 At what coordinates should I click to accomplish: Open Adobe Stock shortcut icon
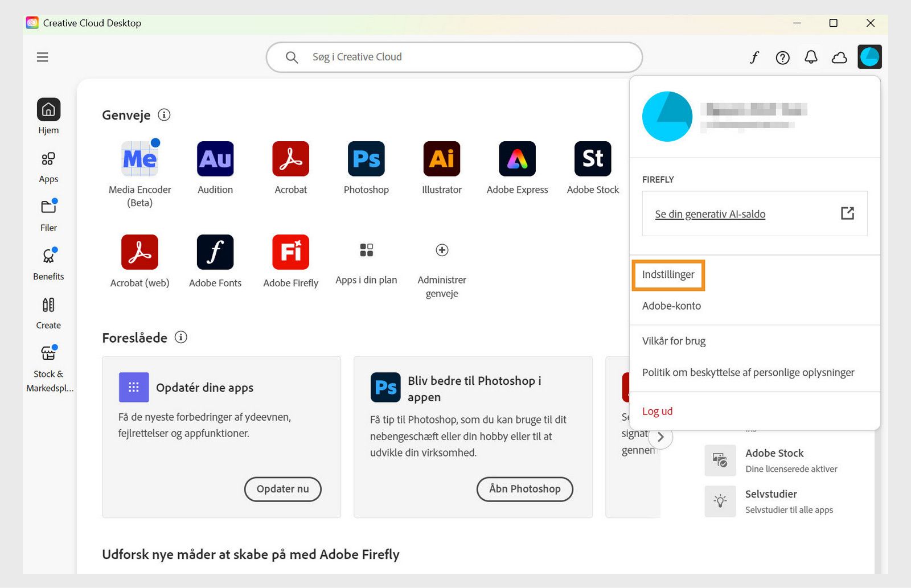pyautogui.click(x=592, y=159)
